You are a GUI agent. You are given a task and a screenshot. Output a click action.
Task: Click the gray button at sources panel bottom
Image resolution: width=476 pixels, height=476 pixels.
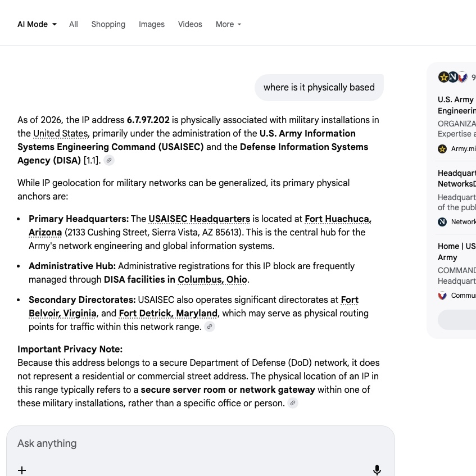[457, 320]
